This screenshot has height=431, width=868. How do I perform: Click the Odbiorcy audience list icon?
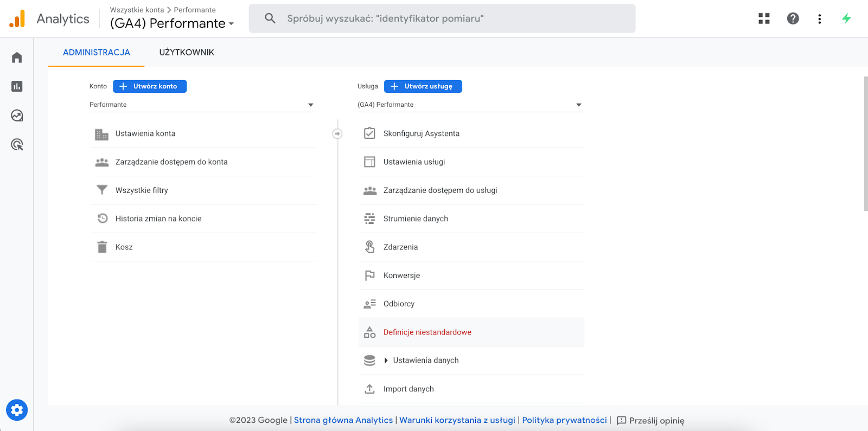point(369,304)
